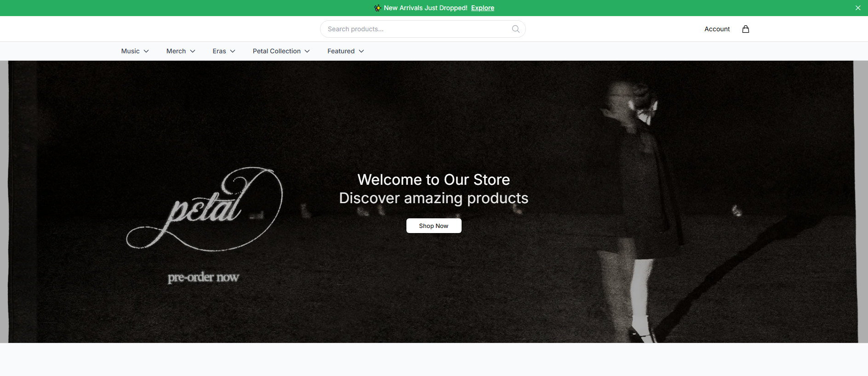The height and width of the screenshot is (376, 868).
Task: Open the Music navigation item
Action: coord(131,51)
